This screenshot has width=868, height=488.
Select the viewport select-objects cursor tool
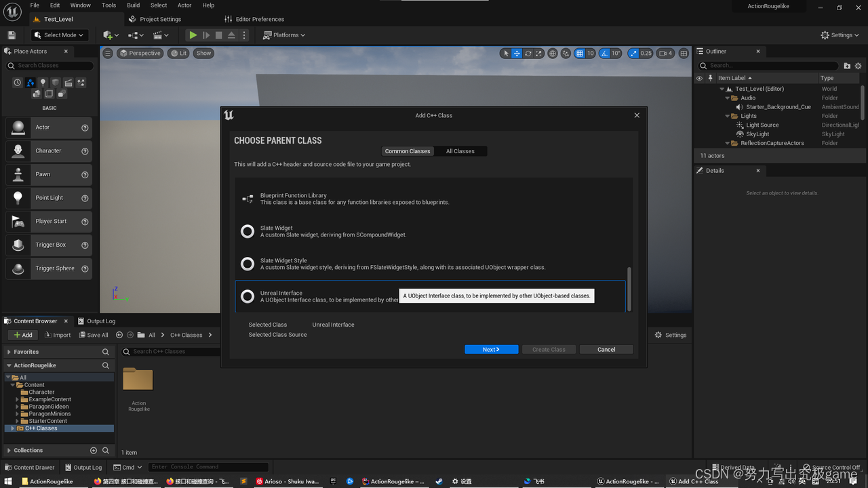pyautogui.click(x=505, y=53)
